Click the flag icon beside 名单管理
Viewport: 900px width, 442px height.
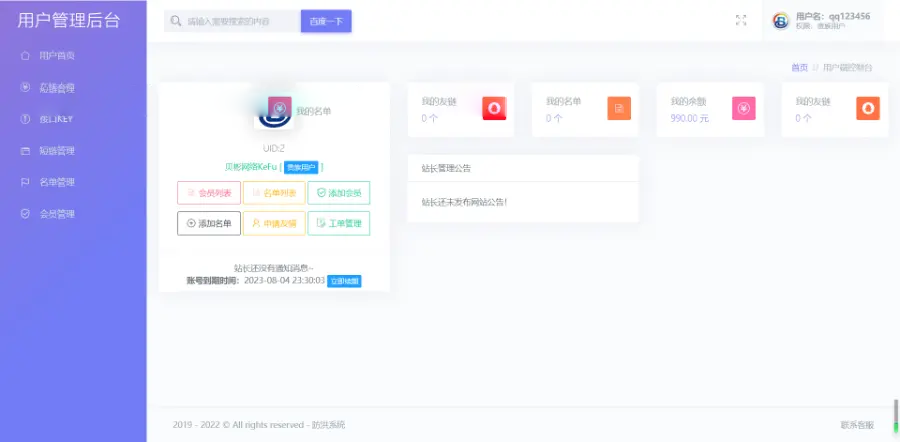tap(25, 182)
